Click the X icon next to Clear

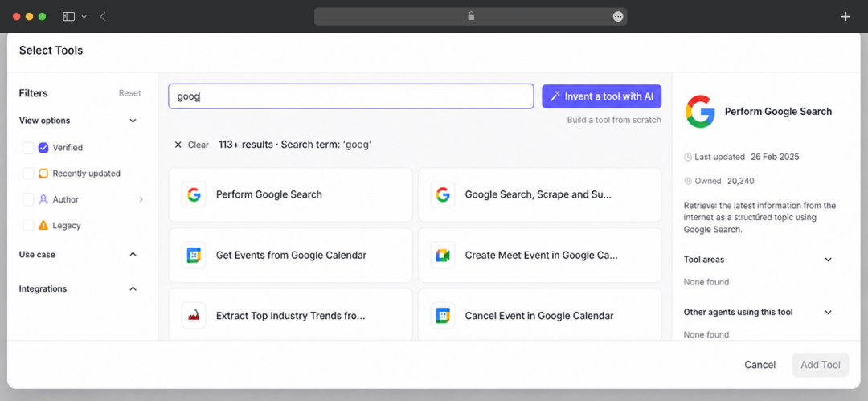point(178,145)
